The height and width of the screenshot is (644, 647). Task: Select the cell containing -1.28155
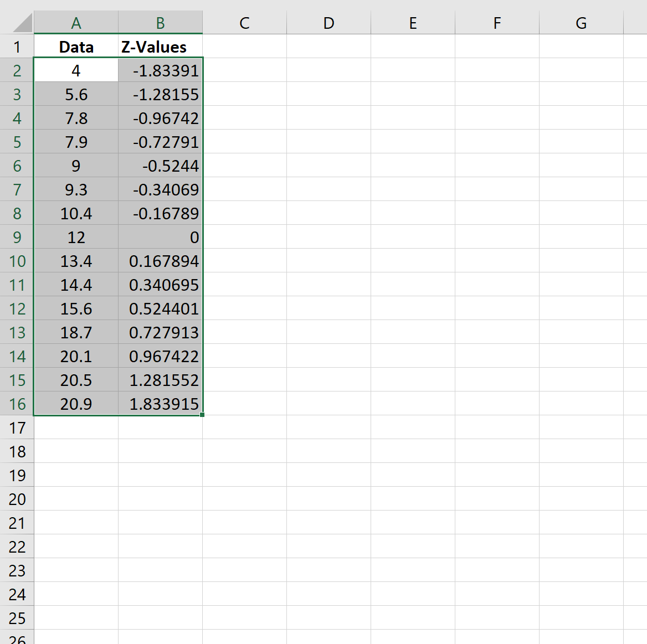coord(160,94)
